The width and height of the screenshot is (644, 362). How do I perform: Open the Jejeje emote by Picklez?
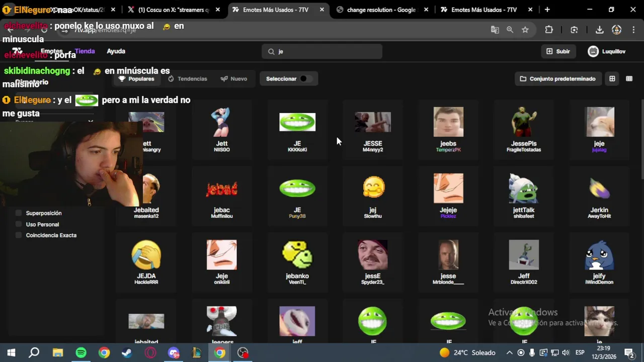point(448,196)
